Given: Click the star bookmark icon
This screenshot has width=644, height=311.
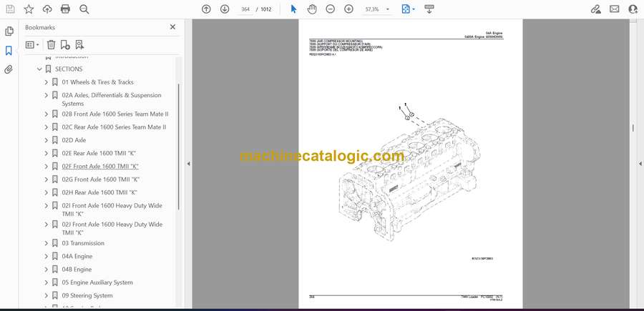Looking at the screenshot, I should pyautogui.click(x=29, y=9).
